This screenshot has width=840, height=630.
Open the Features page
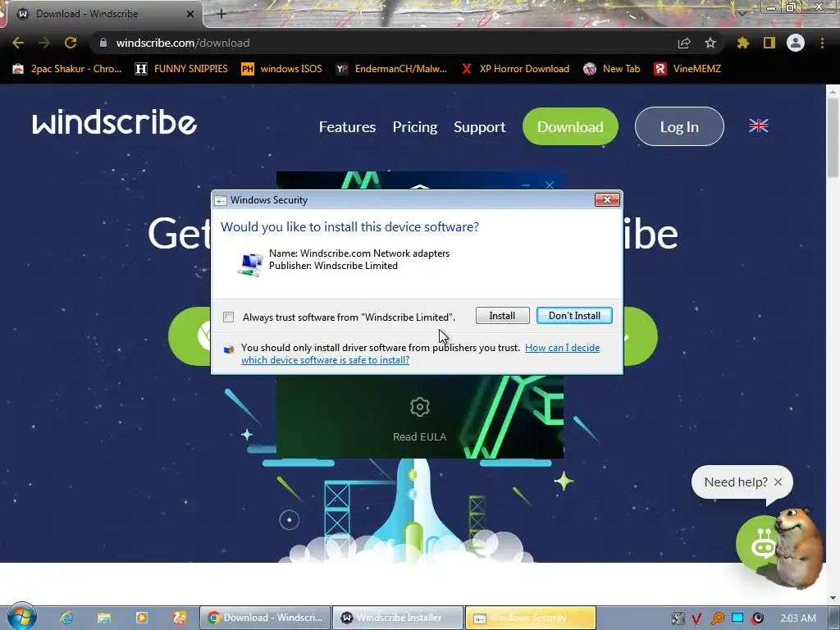pyautogui.click(x=347, y=127)
